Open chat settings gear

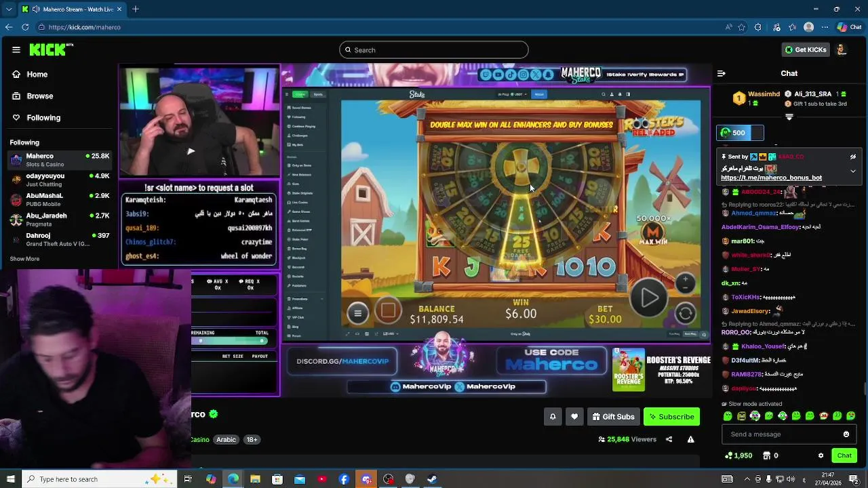(x=821, y=455)
